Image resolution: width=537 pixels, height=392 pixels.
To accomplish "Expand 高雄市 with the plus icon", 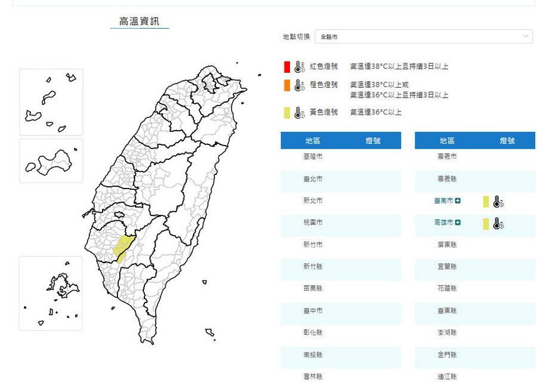I will [x=458, y=223].
